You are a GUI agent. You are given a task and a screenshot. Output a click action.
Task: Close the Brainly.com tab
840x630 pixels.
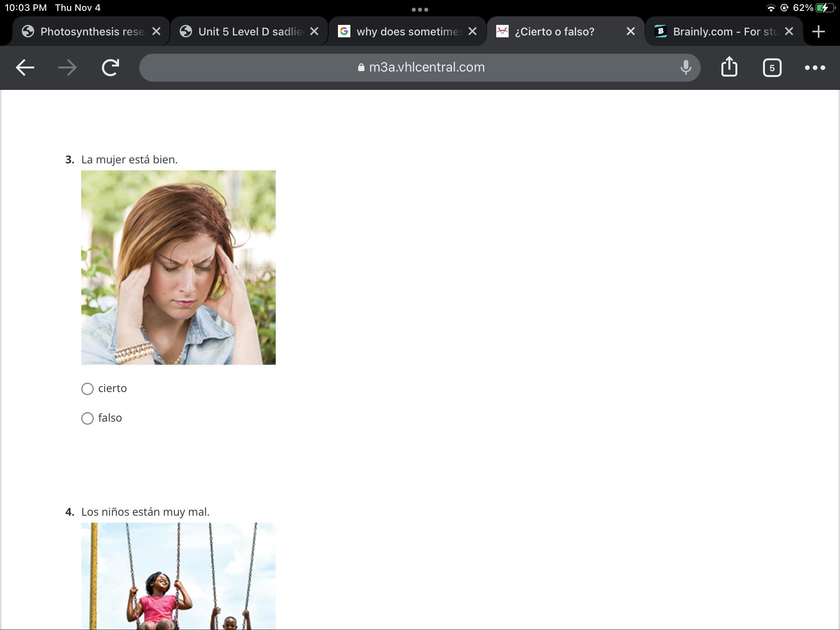[x=789, y=31]
